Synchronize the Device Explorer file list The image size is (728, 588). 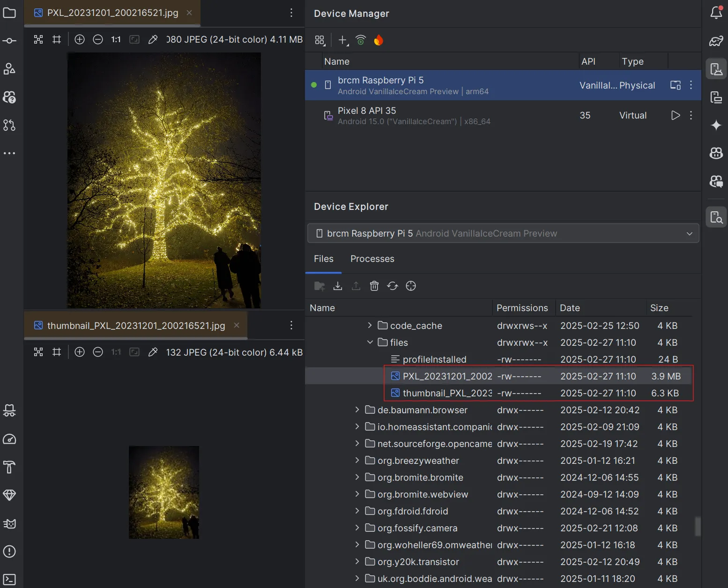click(393, 286)
